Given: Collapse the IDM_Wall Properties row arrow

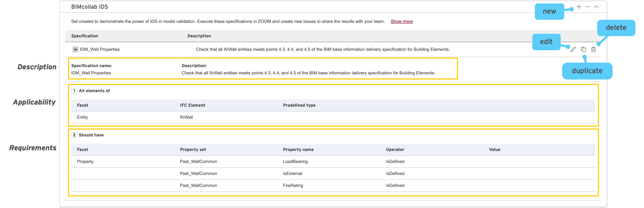Looking at the screenshot, I should [x=75, y=49].
